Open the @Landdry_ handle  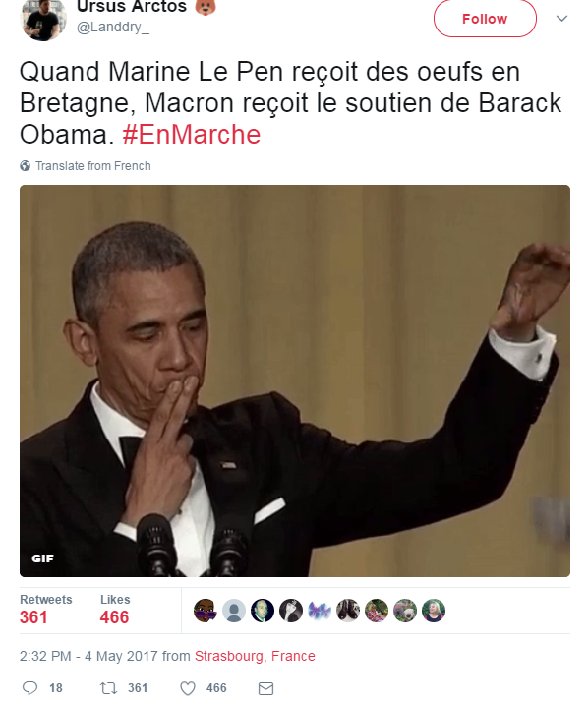point(112,28)
